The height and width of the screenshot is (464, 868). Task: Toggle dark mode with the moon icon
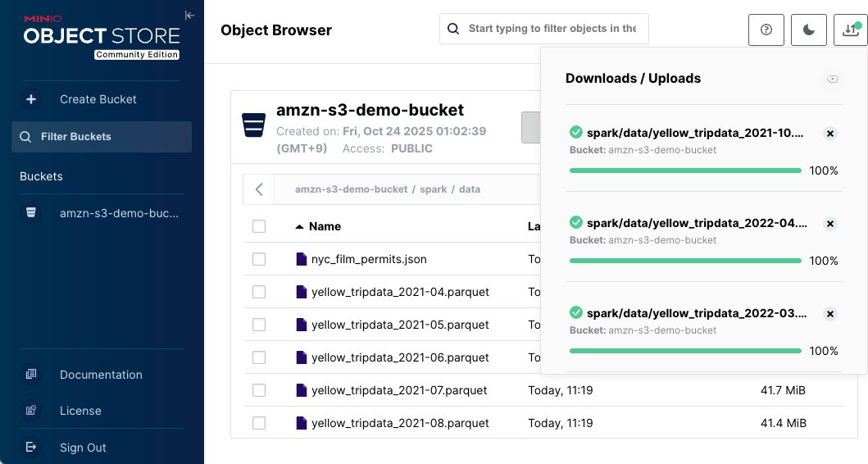809,30
